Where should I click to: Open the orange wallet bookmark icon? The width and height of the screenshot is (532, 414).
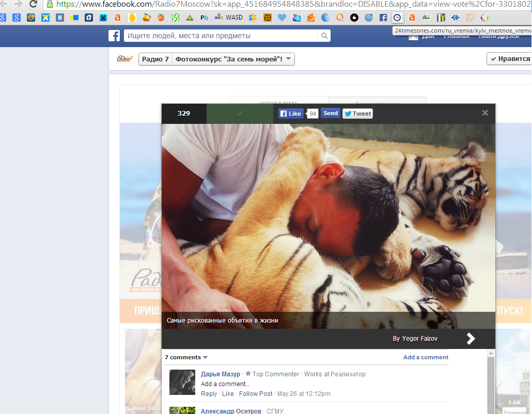click(x=311, y=17)
